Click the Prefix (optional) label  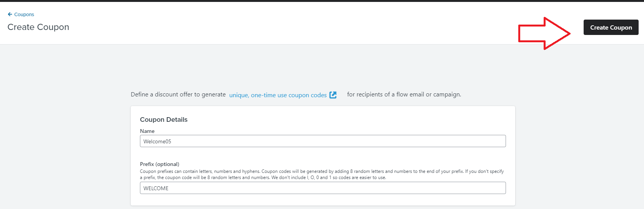click(x=160, y=164)
